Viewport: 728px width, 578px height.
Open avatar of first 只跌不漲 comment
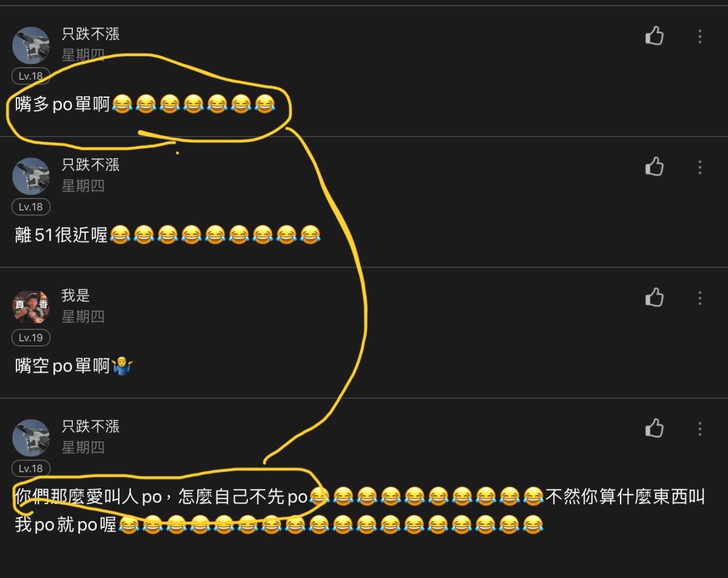tap(31, 46)
